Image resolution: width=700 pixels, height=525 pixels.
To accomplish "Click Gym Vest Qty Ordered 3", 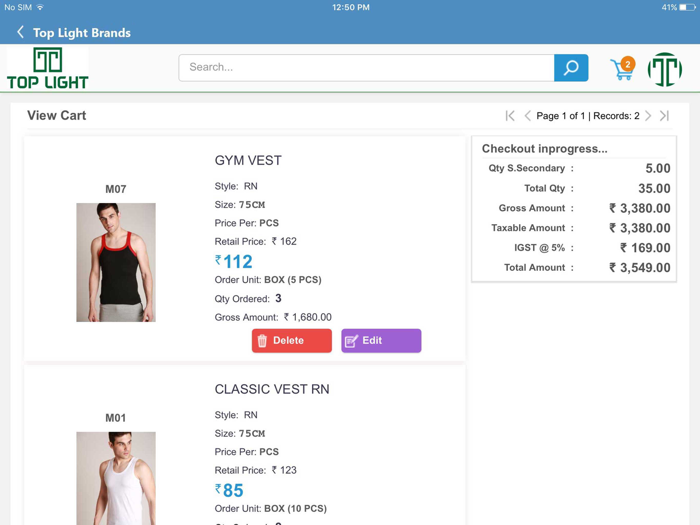I will [248, 299].
